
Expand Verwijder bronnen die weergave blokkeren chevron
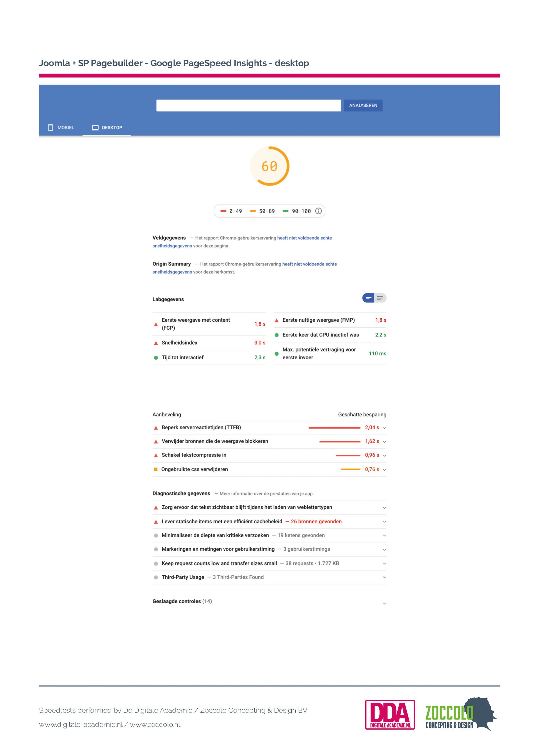[x=384, y=442]
